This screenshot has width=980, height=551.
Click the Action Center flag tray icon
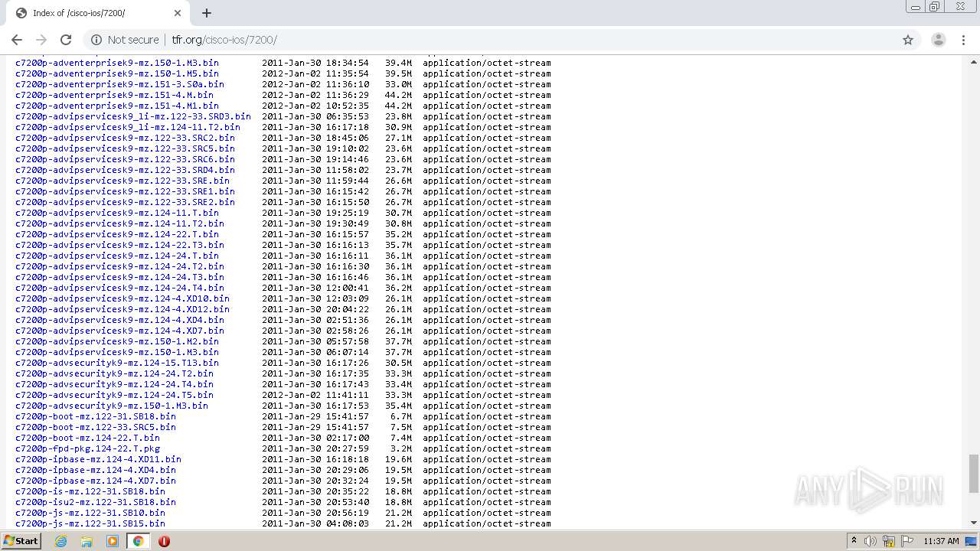907,541
